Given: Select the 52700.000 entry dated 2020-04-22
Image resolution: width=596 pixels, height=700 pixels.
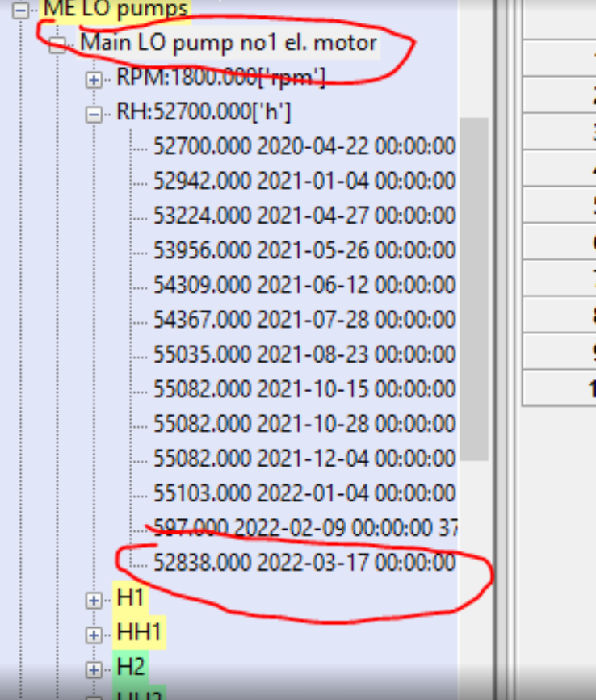Looking at the screenshot, I should coord(304,147).
